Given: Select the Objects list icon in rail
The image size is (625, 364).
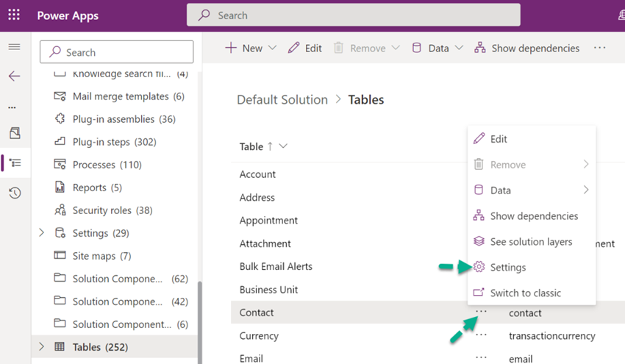Looking at the screenshot, I should point(15,163).
